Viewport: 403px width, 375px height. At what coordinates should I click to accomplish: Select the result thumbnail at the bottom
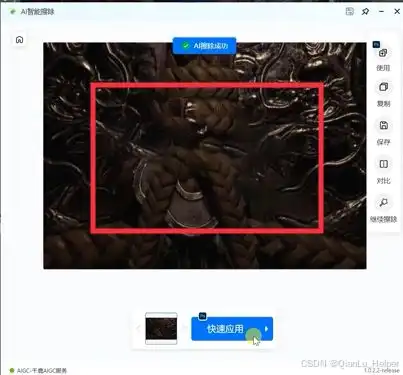click(161, 328)
